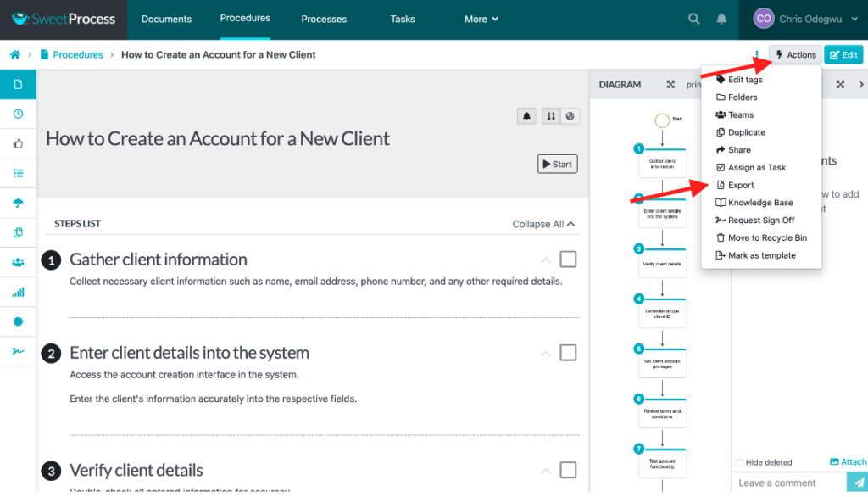Click the procedure bell alert icon
Screen dimensions: 868x497
click(x=526, y=116)
